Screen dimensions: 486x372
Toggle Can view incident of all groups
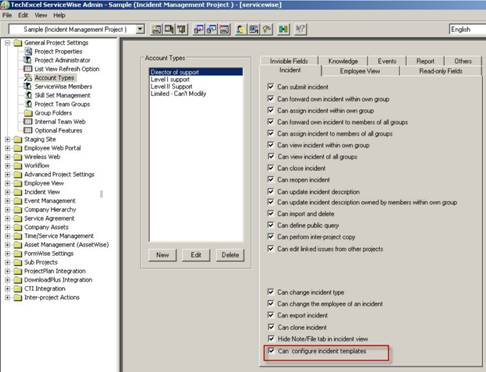(271, 156)
